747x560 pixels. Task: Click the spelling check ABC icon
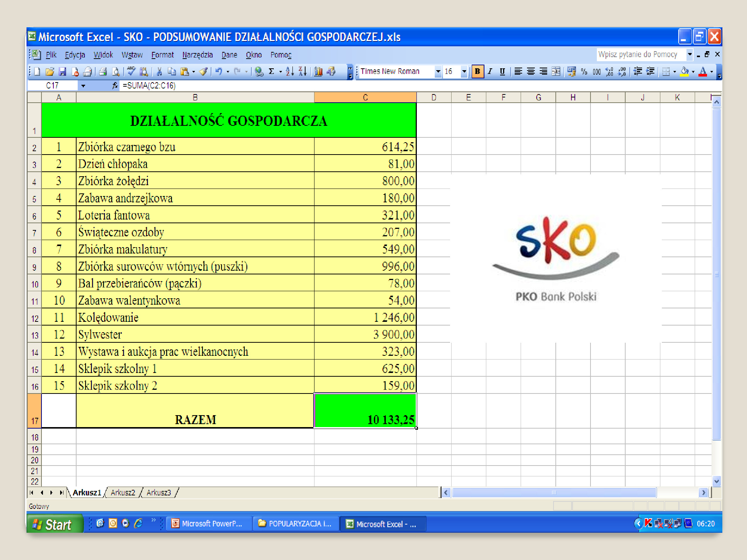click(x=131, y=71)
